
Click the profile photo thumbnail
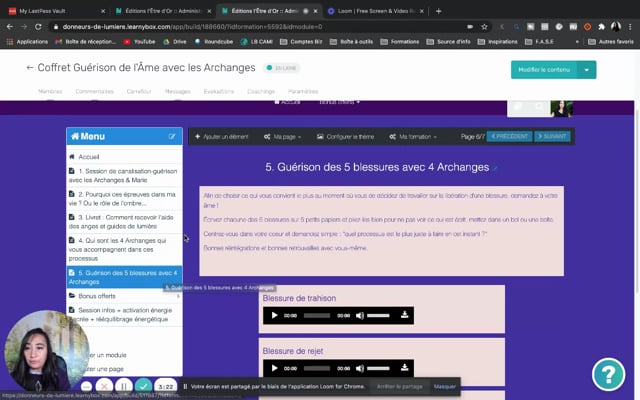click(562, 109)
